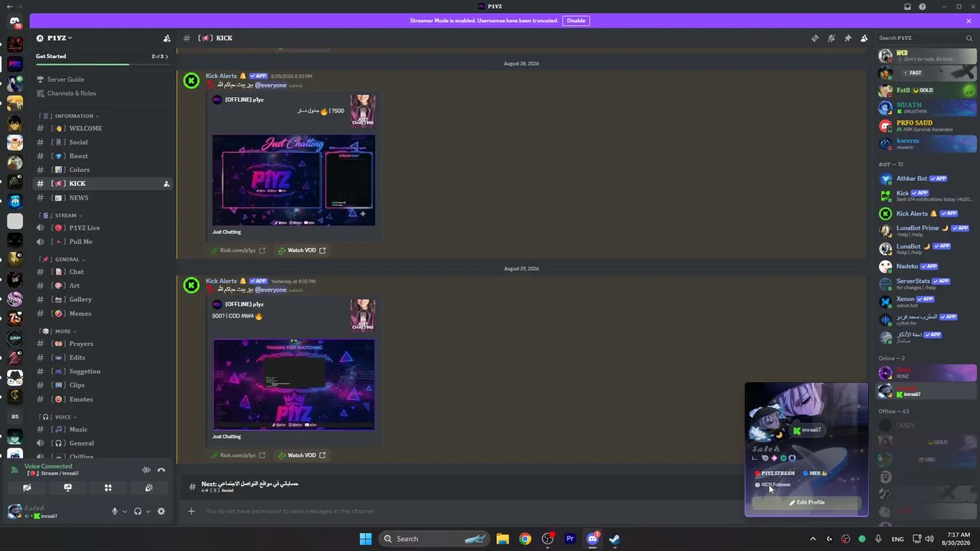Image resolution: width=980 pixels, height=551 pixels.
Task: Join the Music voice channel
Action: (102, 429)
